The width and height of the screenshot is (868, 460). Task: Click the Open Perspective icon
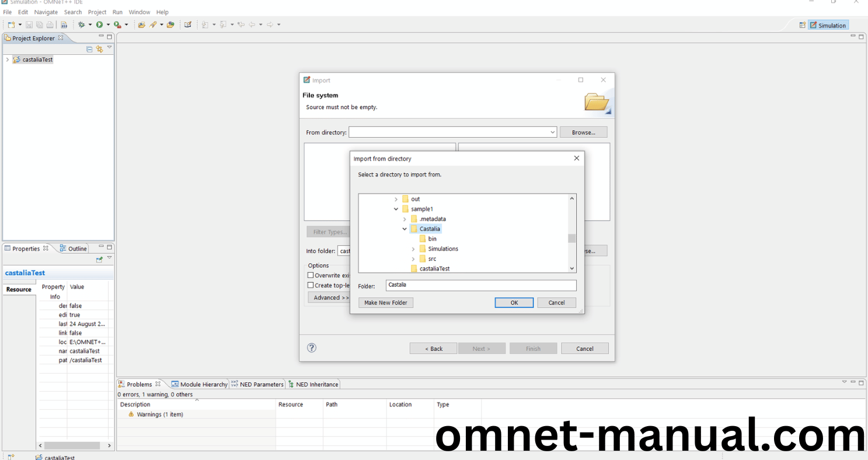pos(803,25)
